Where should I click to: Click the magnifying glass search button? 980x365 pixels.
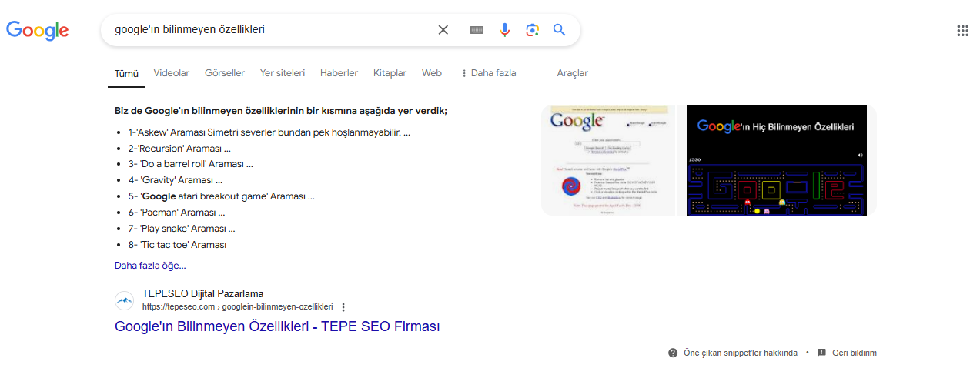tap(560, 30)
